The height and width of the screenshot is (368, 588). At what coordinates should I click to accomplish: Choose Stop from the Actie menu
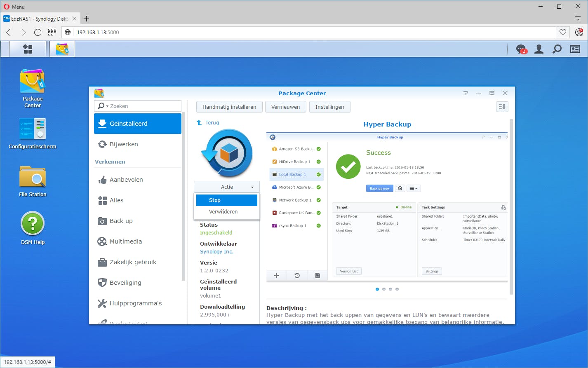coord(227,200)
